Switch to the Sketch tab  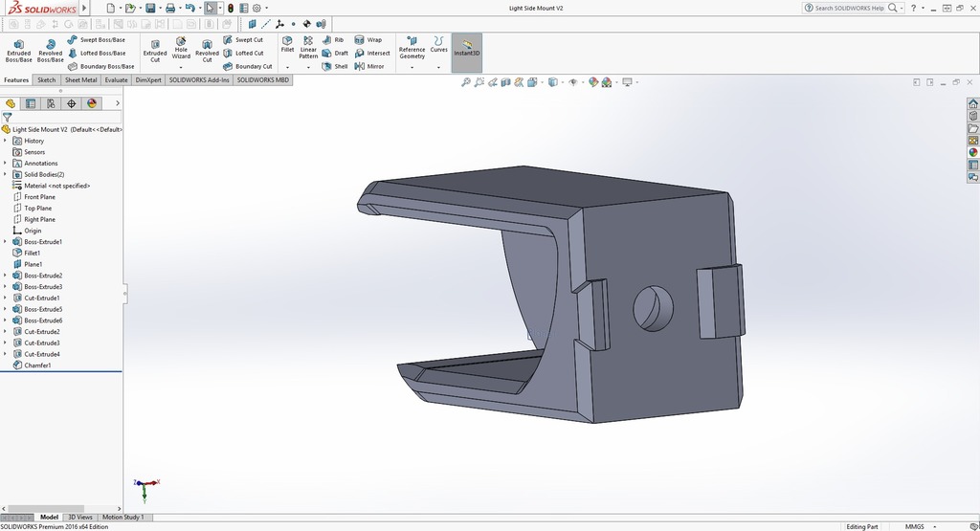tap(46, 80)
